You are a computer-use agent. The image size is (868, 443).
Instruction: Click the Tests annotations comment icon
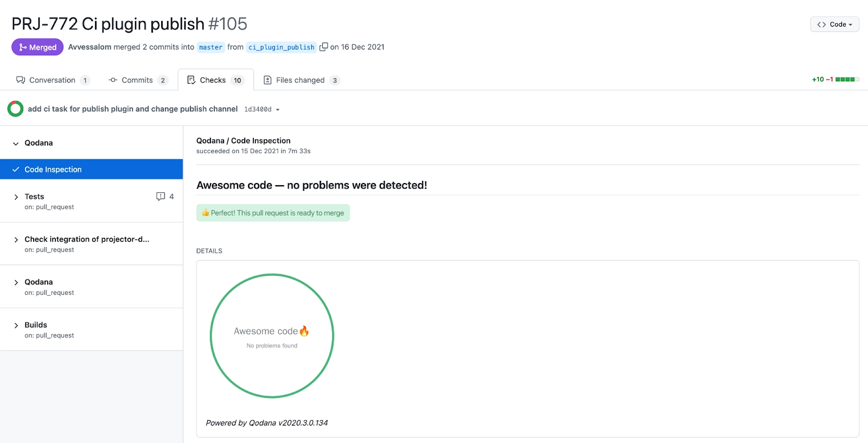161,197
